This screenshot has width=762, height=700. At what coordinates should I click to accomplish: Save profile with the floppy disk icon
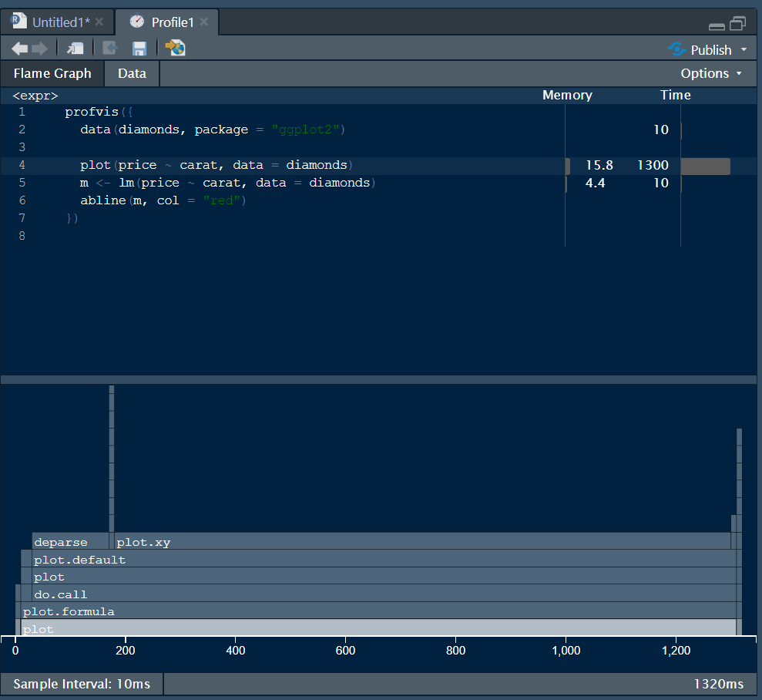(x=139, y=48)
